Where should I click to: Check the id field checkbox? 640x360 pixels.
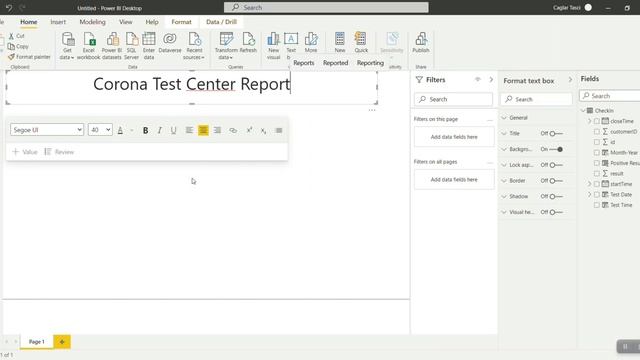[x=597, y=142]
